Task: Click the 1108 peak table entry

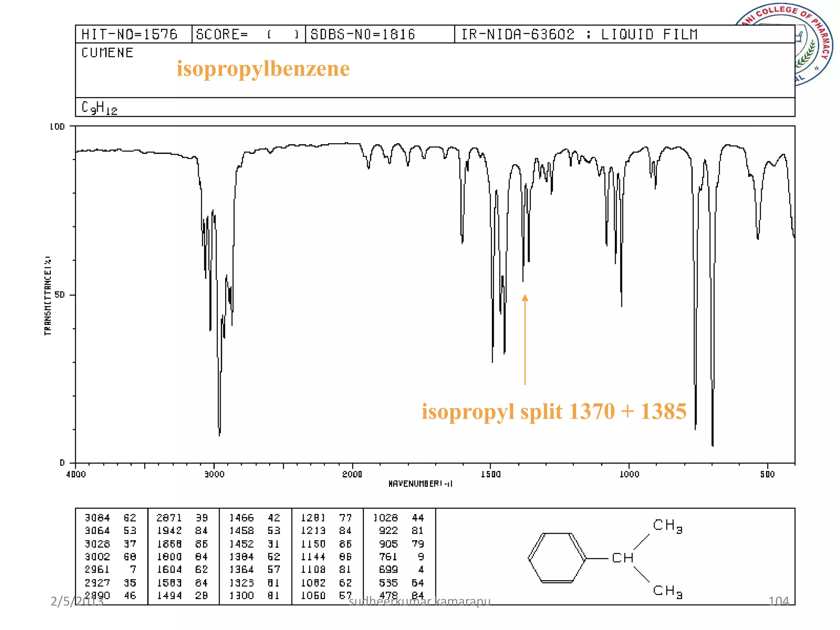Action: (326, 570)
